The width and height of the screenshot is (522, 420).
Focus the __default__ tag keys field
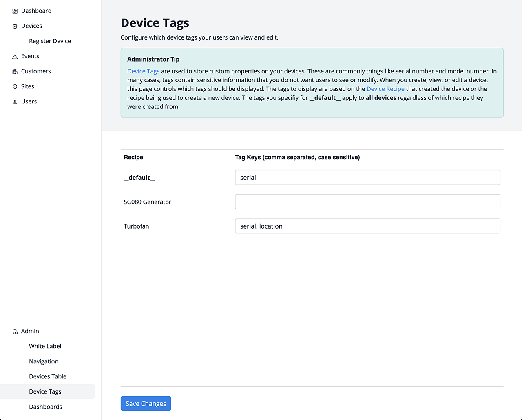pos(367,178)
